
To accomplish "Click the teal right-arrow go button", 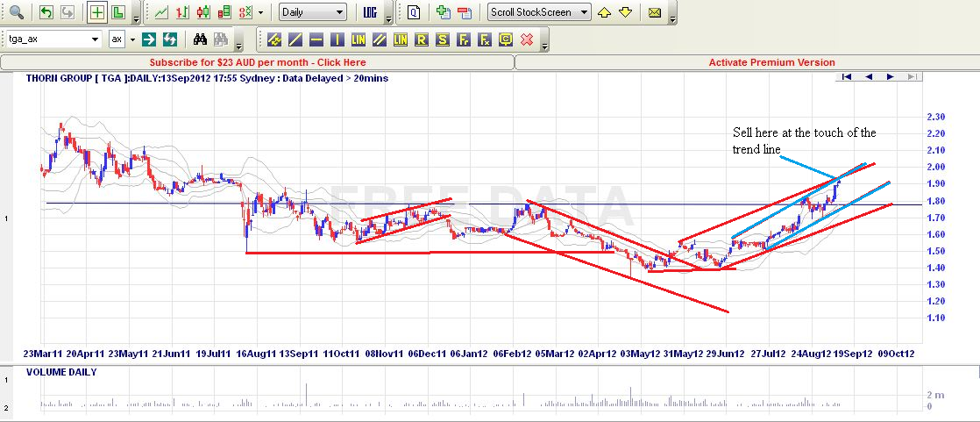I will tap(149, 39).
